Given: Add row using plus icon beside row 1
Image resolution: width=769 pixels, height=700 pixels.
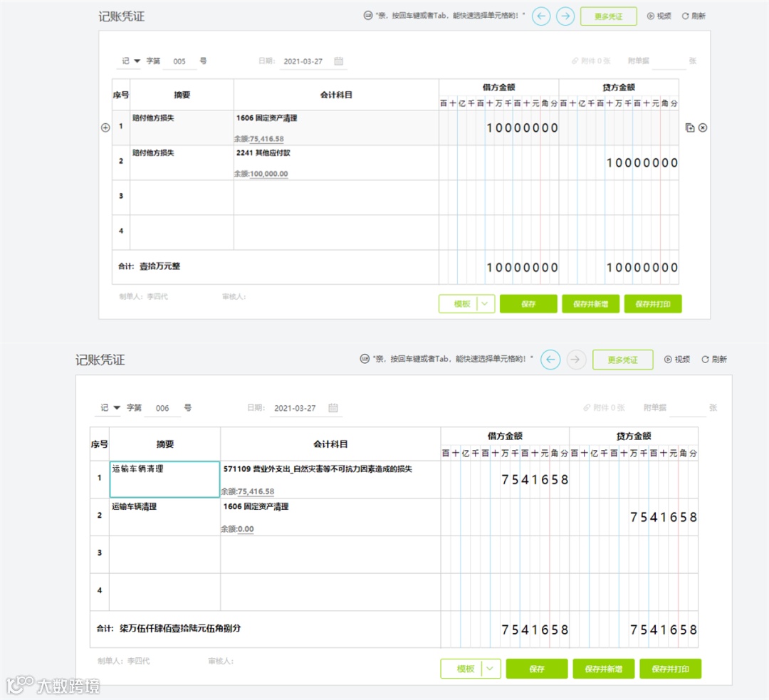Looking at the screenshot, I should click(x=105, y=127).
